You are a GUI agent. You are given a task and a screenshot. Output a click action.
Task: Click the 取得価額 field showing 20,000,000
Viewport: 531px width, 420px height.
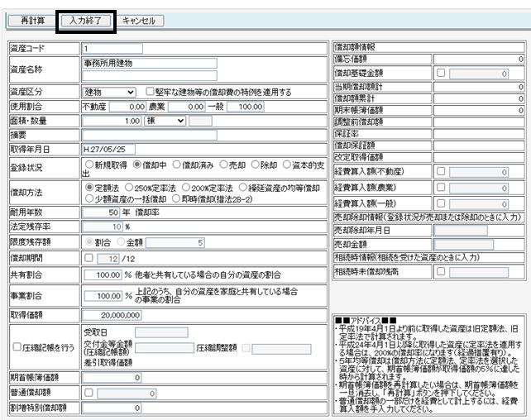pos(112,315)
